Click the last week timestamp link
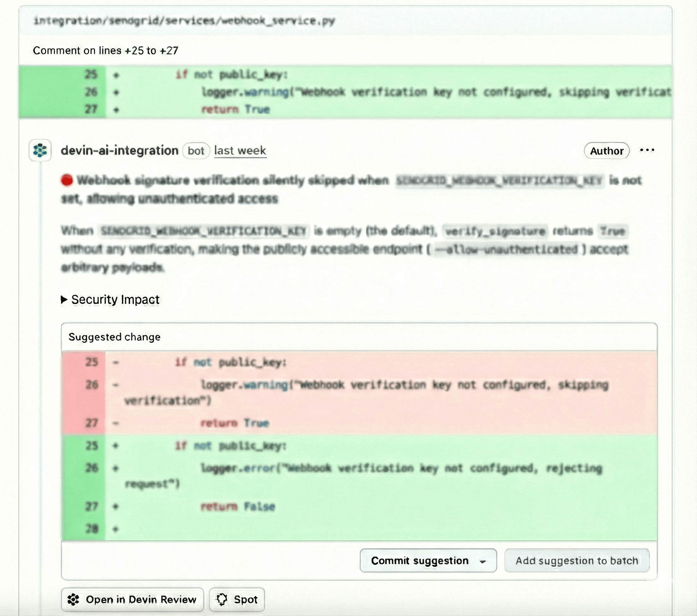Viewport: 697px width, 616px height. [x=240, y=150]
